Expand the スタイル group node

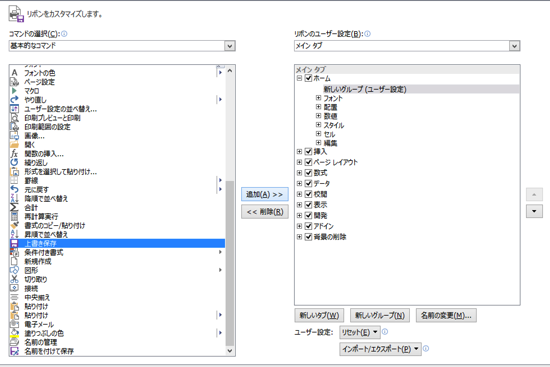[318, 125]
